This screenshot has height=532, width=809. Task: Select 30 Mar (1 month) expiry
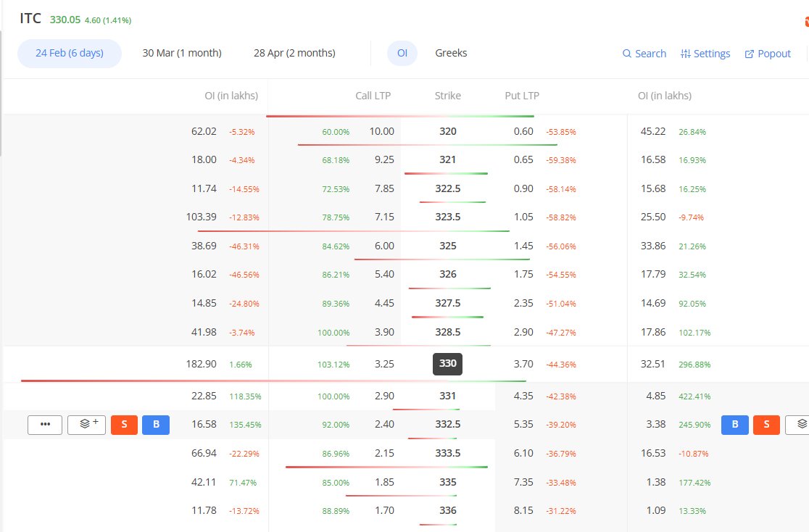click(182, 53)
